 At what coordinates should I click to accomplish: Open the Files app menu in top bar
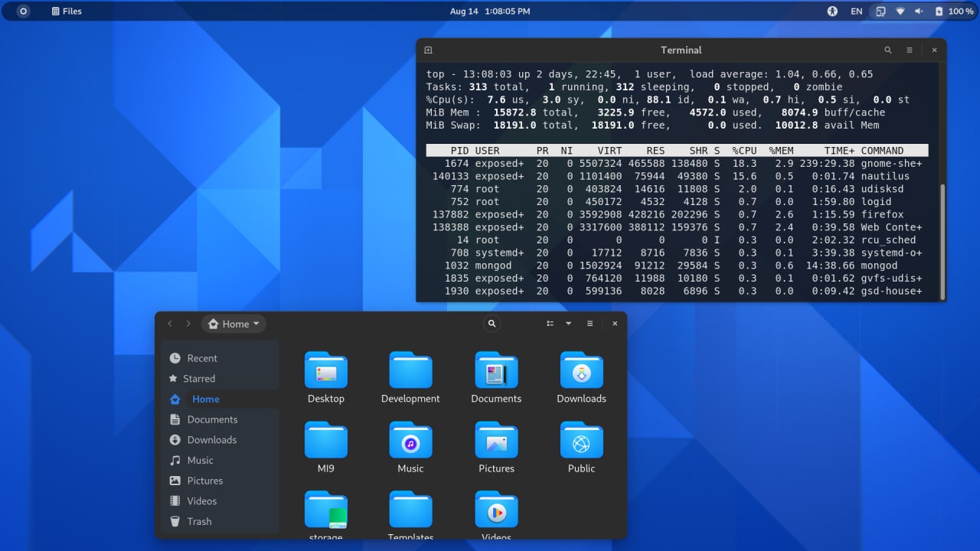pos(67,11)
